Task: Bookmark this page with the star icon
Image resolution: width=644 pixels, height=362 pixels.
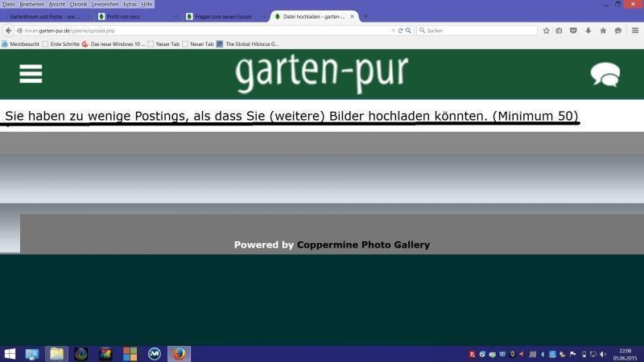Action: click(547, 31)
